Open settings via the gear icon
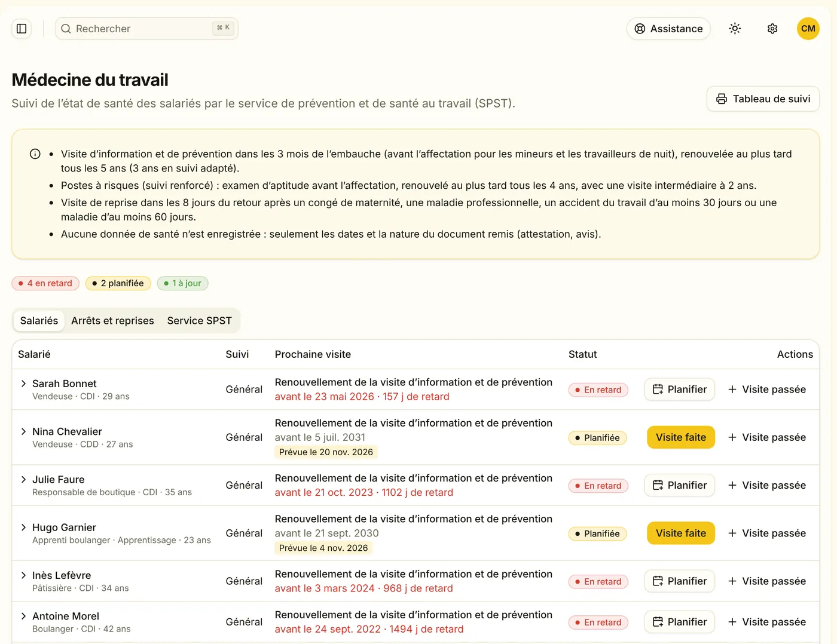This screenshot has height=644, width=837. click(772, 29)
